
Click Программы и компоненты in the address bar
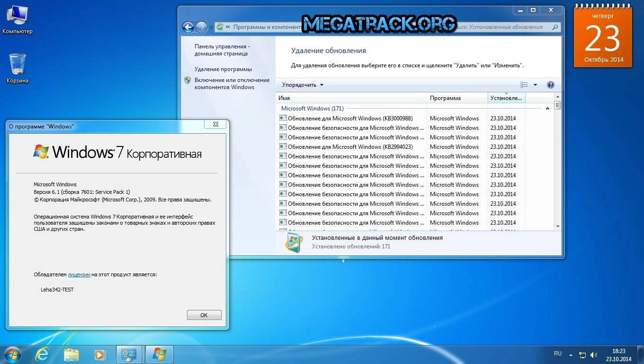pos(267,27)
